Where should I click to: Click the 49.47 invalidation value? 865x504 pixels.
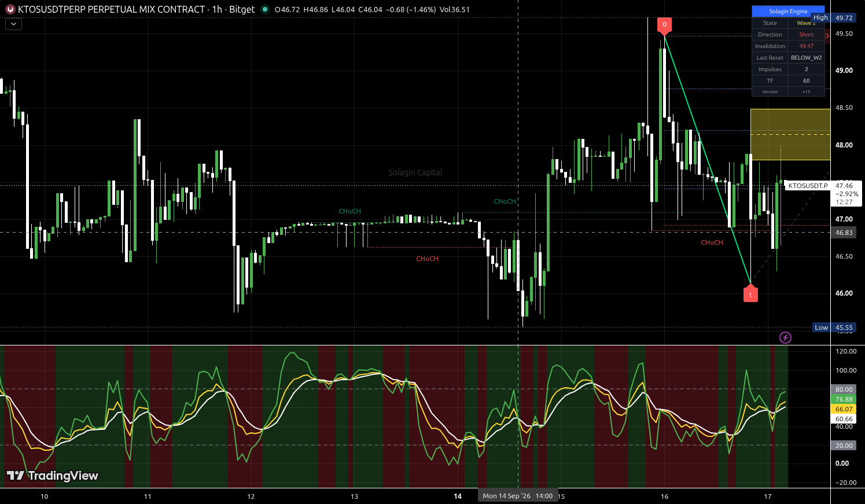click(x=806, y=46)
